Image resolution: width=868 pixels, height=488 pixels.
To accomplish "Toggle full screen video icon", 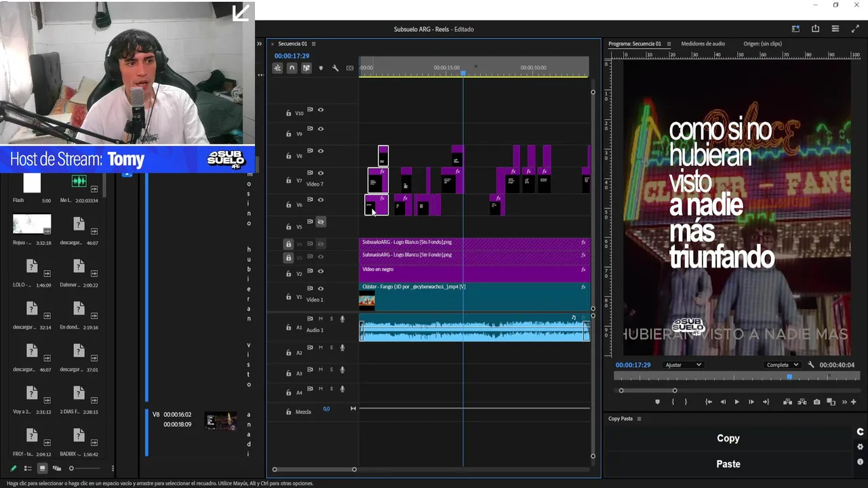I will (x=855, y=28).
